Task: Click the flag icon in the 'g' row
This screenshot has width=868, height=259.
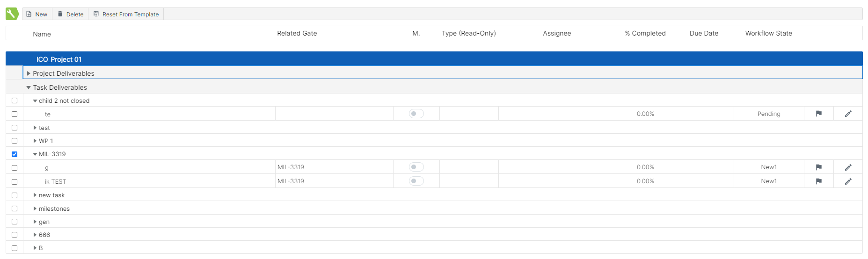Action: tap(818, 167)
